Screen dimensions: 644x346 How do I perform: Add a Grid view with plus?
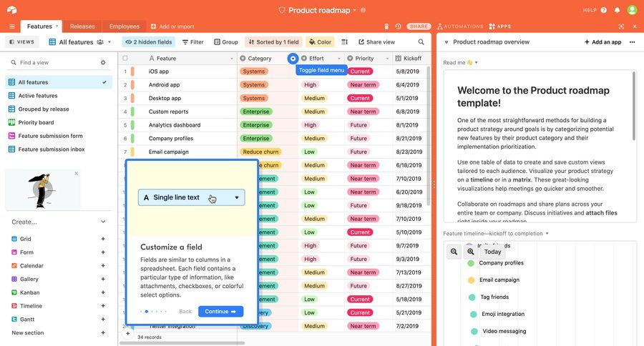coord(103,239)
